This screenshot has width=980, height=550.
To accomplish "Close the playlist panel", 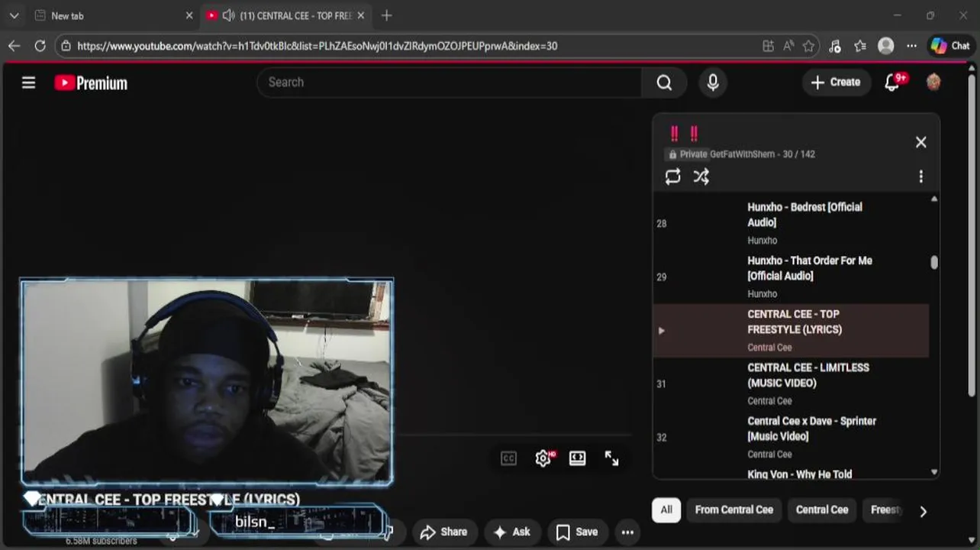I will (x=920, y=142).
